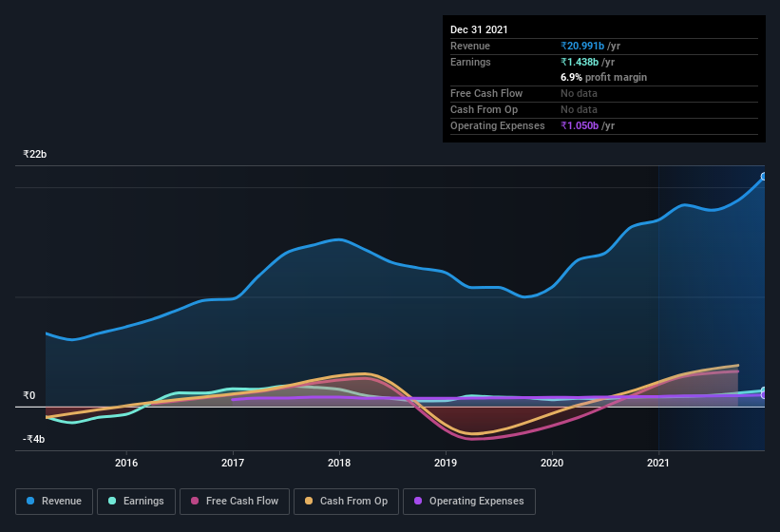Click the 6.9% profit margin text

tap(604, 77)
